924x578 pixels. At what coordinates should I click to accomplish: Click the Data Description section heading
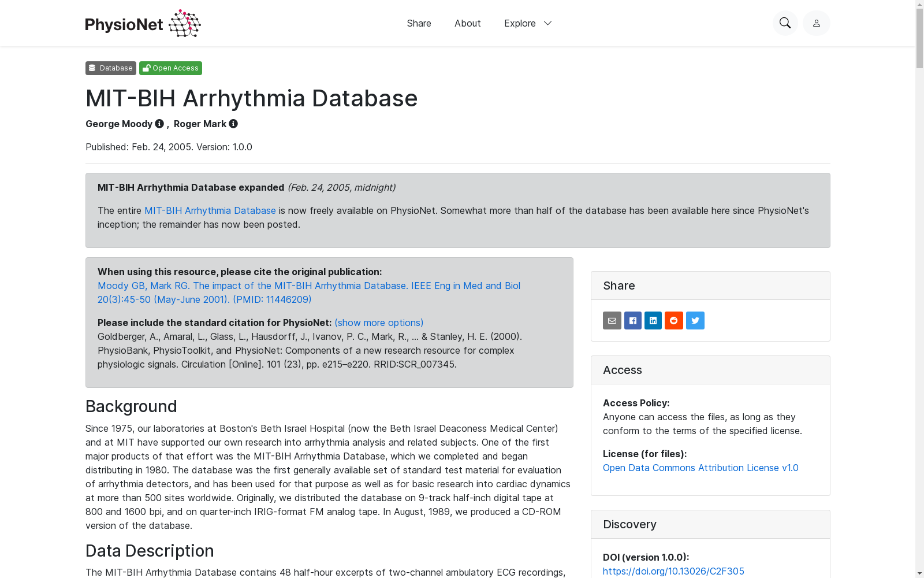pos(150,551)
